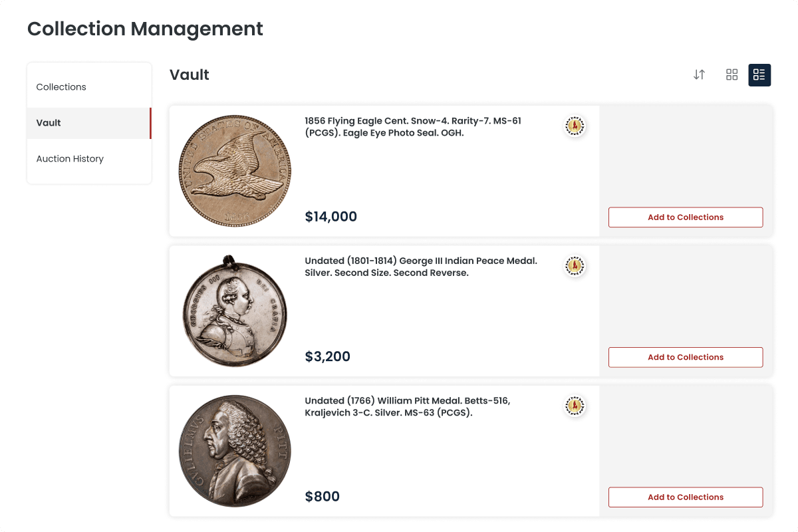This screenshot has height=532, width=798.
Task: Click the George III Indian Peace Medal title
Action: [x=420, y=267]
